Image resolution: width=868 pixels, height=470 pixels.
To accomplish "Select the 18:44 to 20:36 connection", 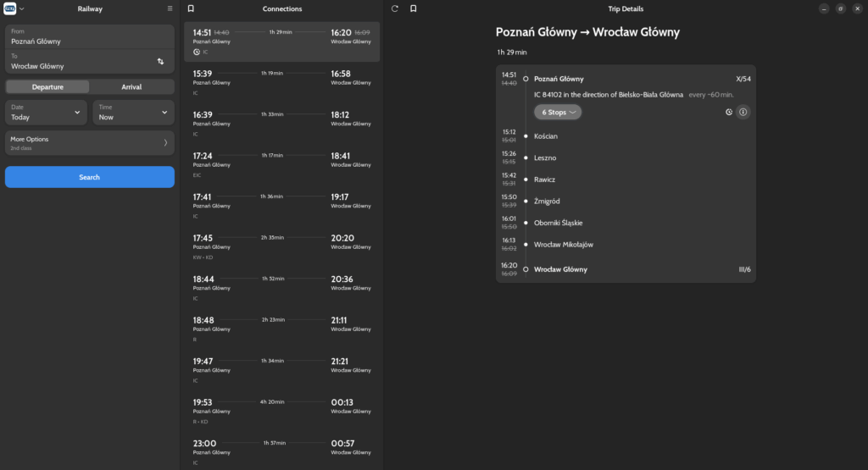I will pyautogui.click(x=281, y=288).
